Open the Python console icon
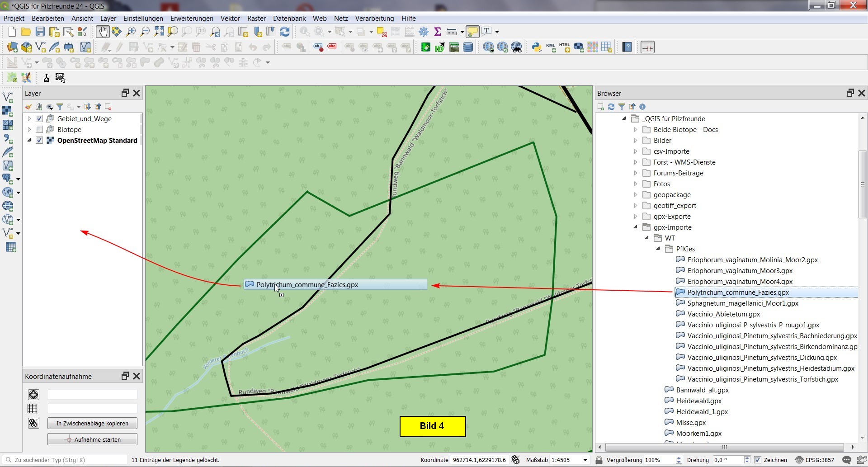Screen dimensions: 868x467 tap(536, 47)
